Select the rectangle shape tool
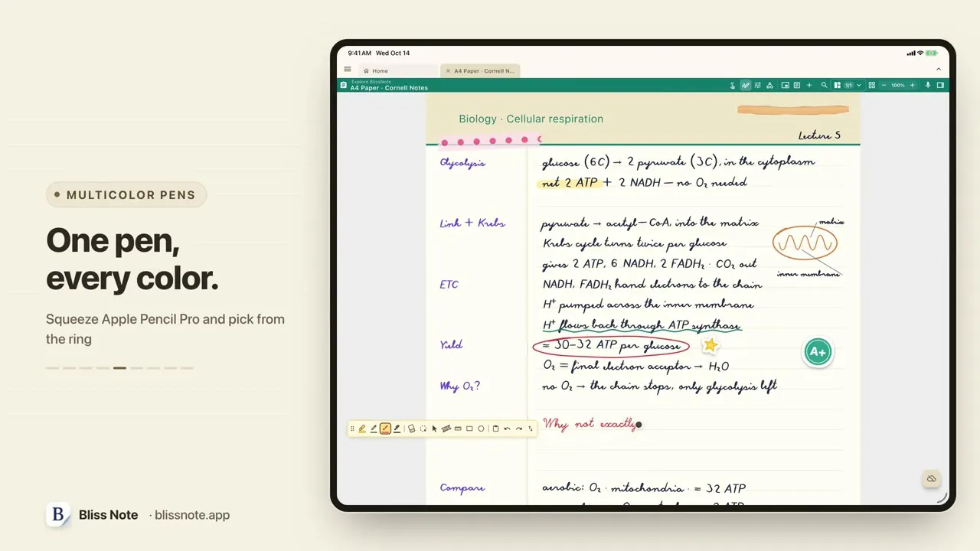The image size is (980, 551). click(469, 429)
